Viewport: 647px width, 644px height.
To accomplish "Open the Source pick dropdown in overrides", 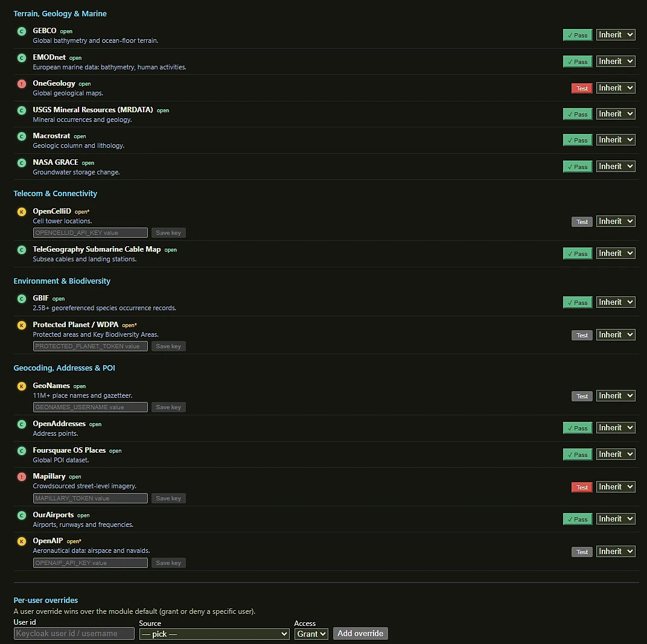I will click(x=214, y=634).
